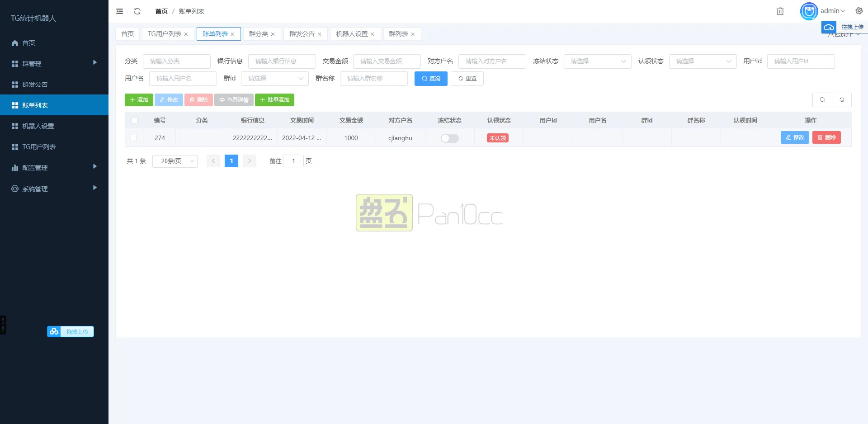Click the search icon above the table
The image size is (868, 424).
pyautogui.click(x=822, y=99)
